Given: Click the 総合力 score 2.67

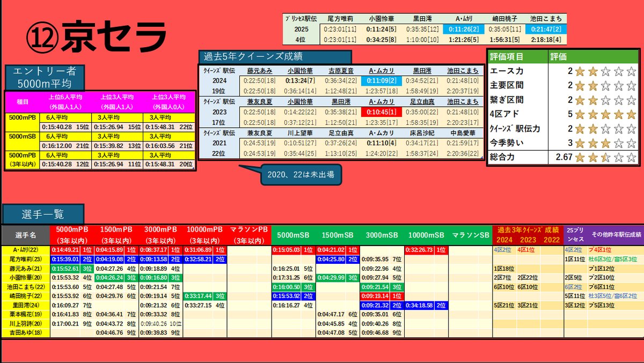Looking at the screenshot, I should pyautogui.click(x=564, y=158).
